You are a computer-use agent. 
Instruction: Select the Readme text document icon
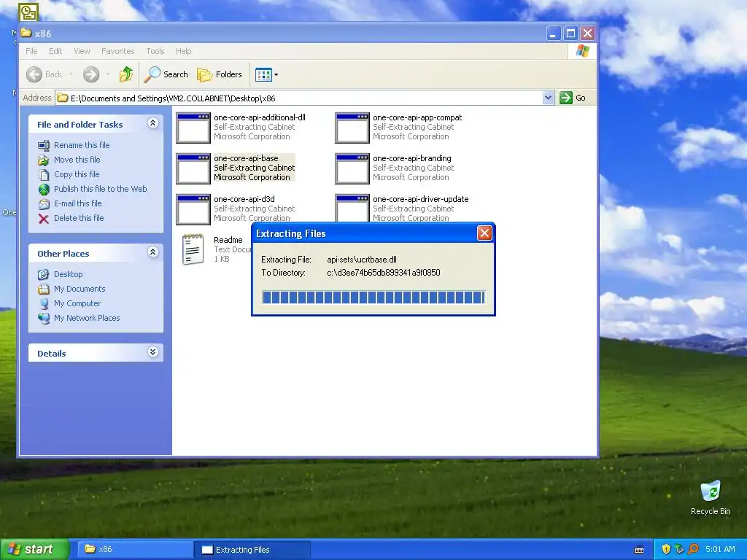click(x=193, y=249)
